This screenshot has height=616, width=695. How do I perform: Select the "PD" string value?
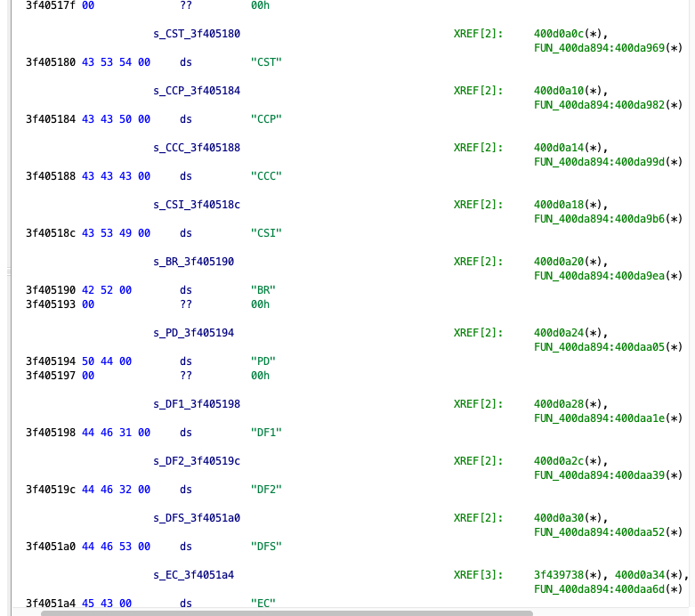click(x=263, y=361)
